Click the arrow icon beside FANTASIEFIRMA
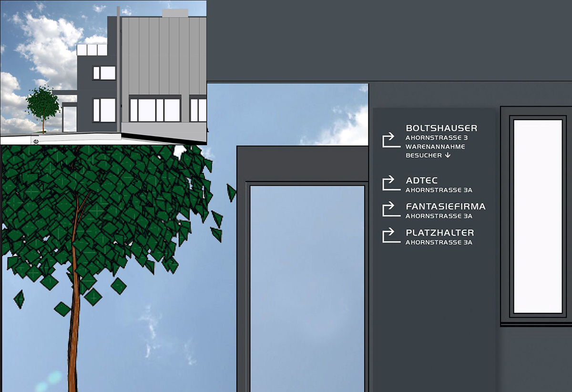 click(x=391, y=209)
